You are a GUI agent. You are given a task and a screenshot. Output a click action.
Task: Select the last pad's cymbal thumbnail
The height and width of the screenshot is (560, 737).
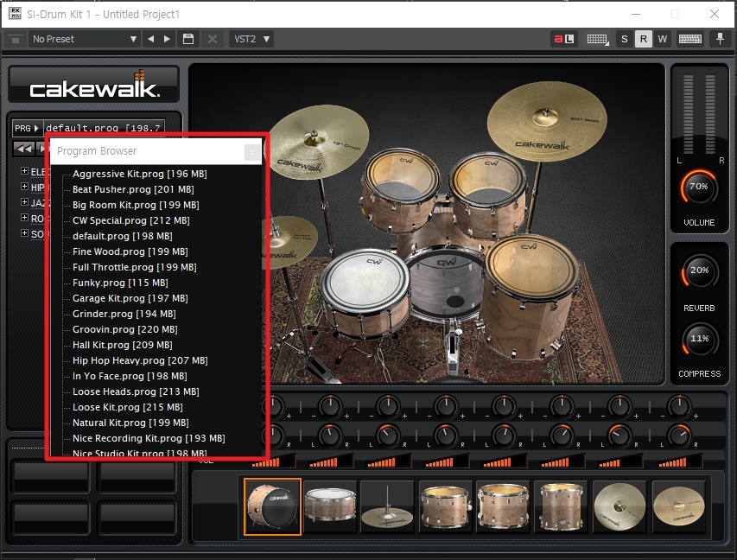(678, 506)
